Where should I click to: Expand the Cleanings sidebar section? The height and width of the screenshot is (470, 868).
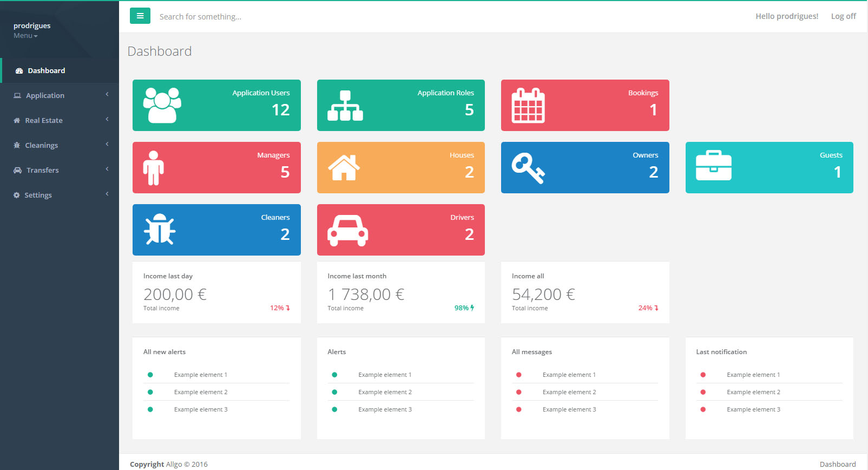coord(41,145)
